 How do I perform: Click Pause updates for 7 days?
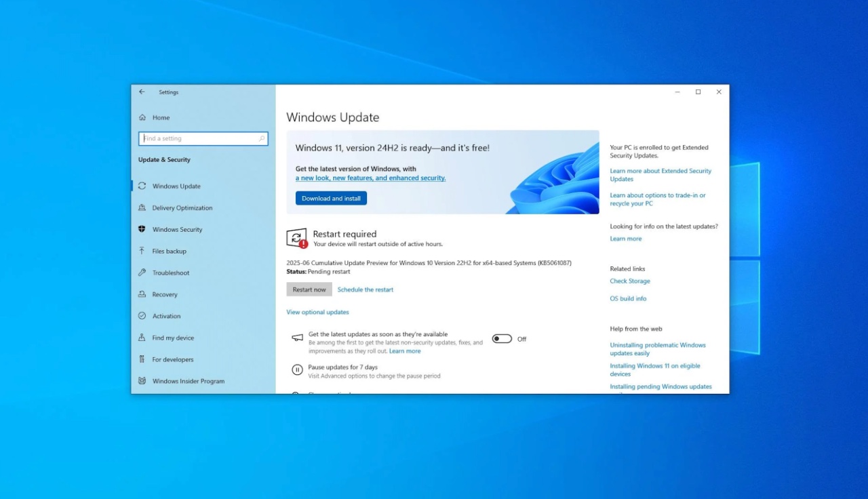click(x=342, y=367)
